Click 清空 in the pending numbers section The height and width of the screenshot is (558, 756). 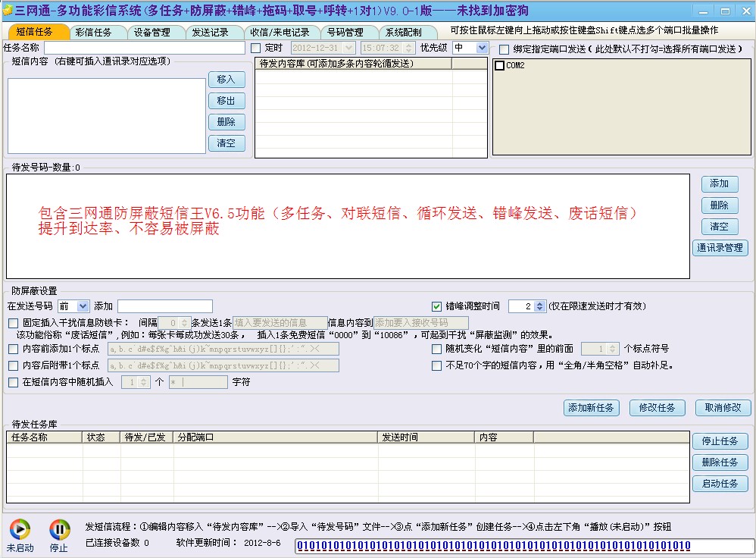pyautogui.click(x=720, y=227)
